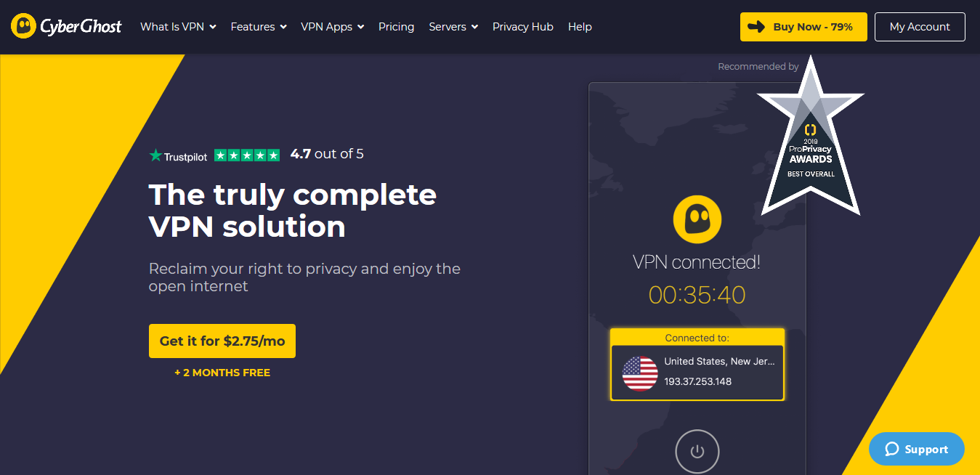Viewport: 980px width, 475px height.
Task: Click the yellow ghost icon in VPN panel
Action: click(697, 219)
